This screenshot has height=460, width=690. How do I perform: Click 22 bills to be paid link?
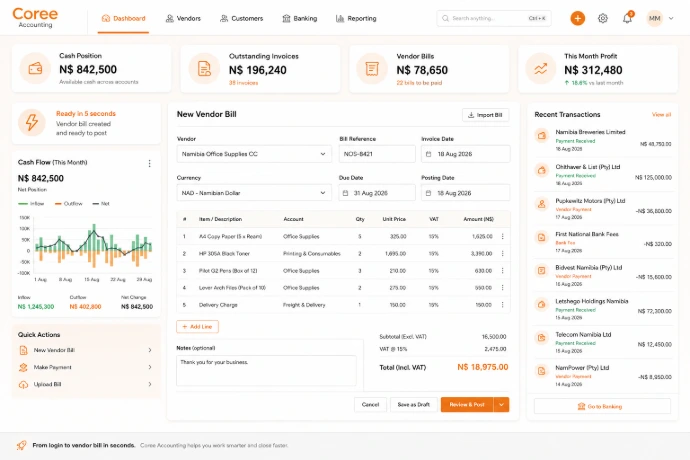419,83
